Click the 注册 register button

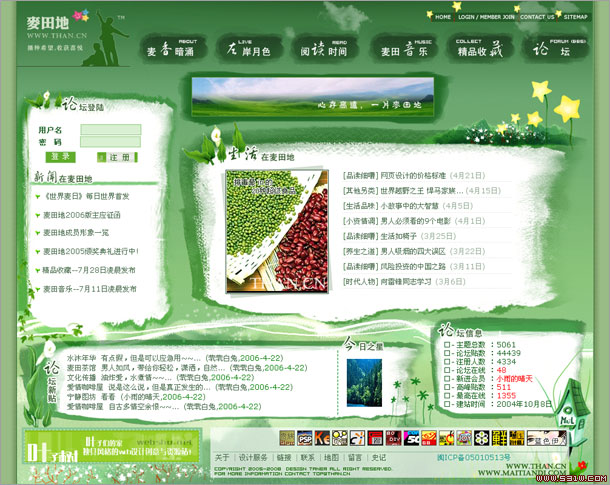[117, 157]
